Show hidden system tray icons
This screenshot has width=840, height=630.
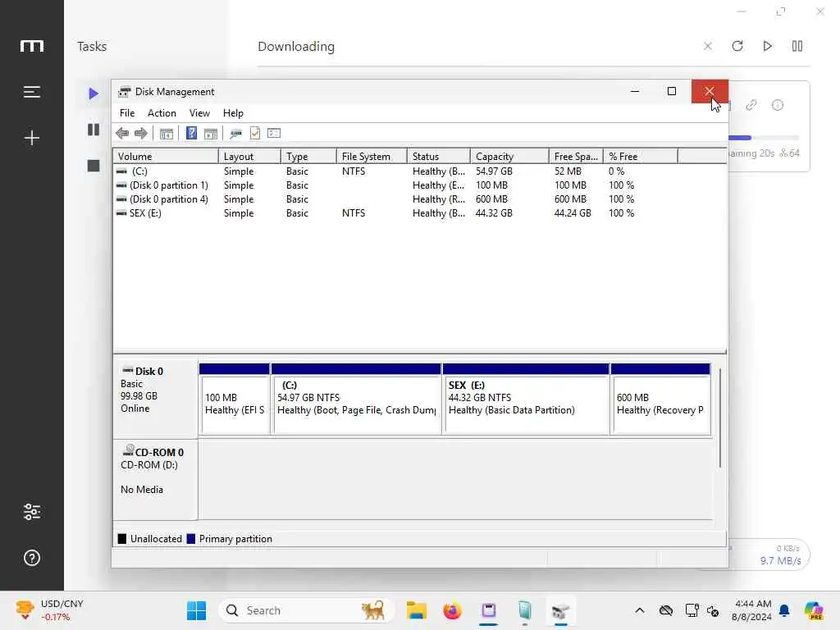pyautogui.click(x=640, y=610)
